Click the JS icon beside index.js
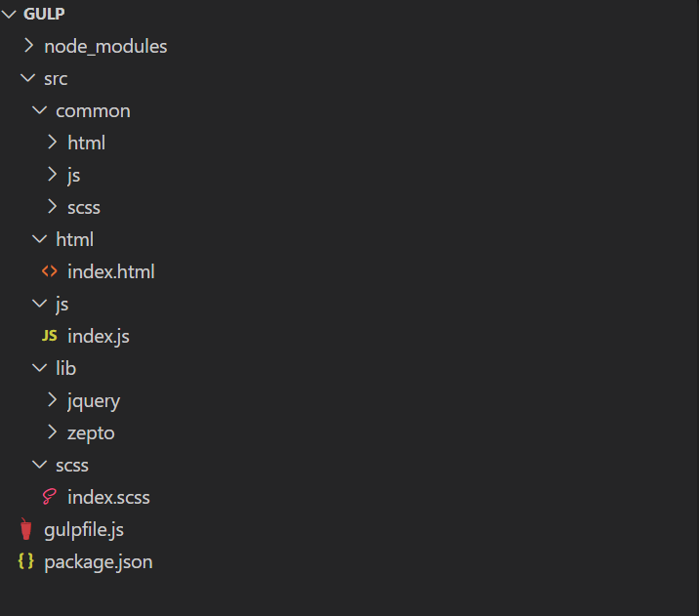This screenshot has height=616, width=699. (x=49, y=336)
